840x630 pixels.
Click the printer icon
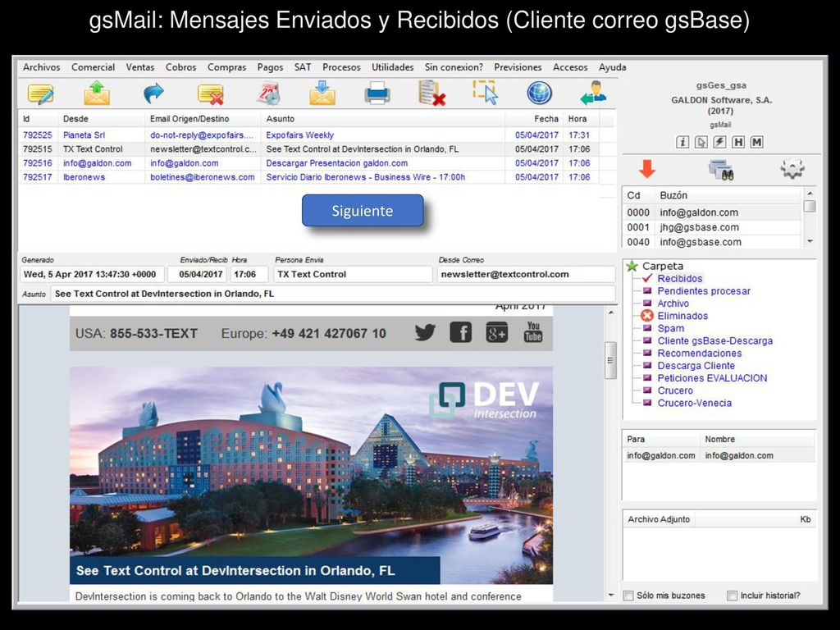coord(377,94)
